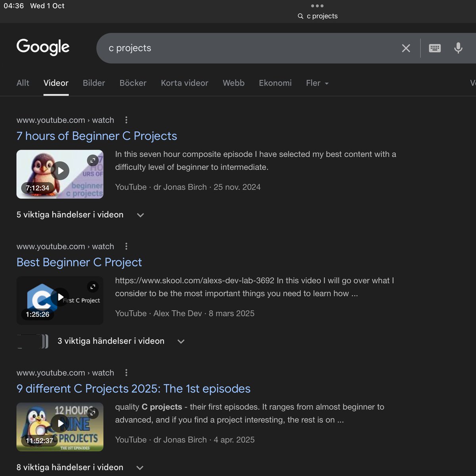Clear the search box with X icon
The image size is (476, 476).
pos(406,48)
